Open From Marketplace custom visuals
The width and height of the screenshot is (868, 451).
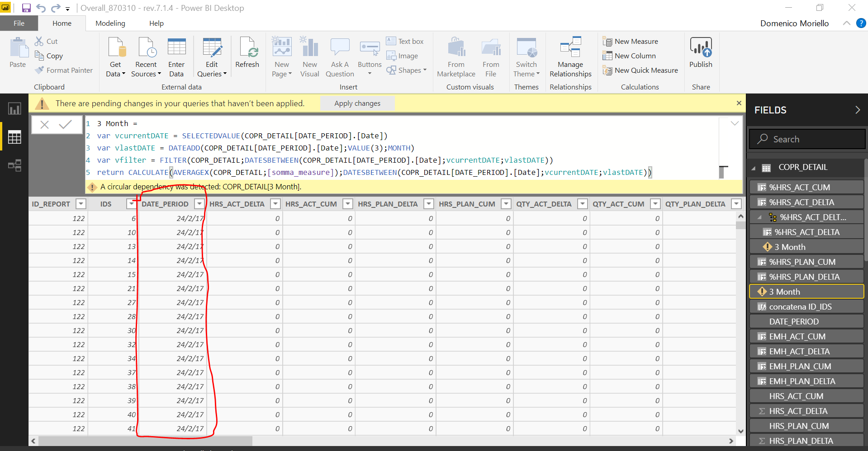(456, 57)
